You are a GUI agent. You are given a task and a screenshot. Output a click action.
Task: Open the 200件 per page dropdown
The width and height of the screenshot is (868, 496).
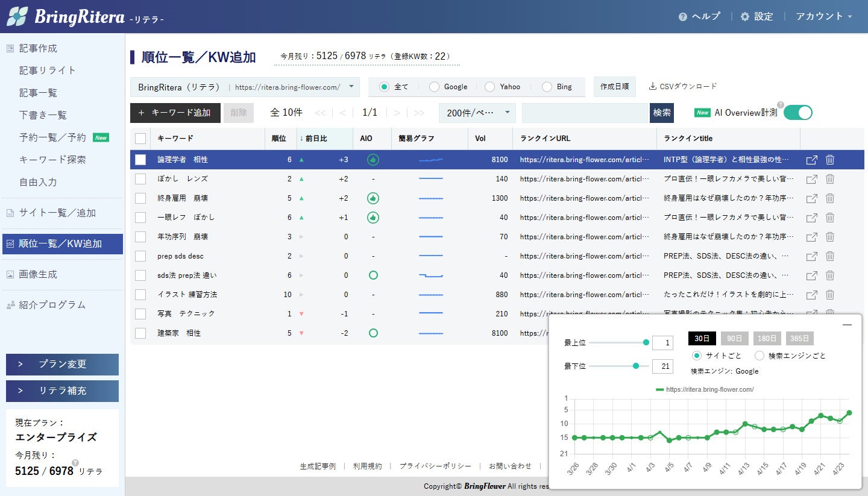477,113
